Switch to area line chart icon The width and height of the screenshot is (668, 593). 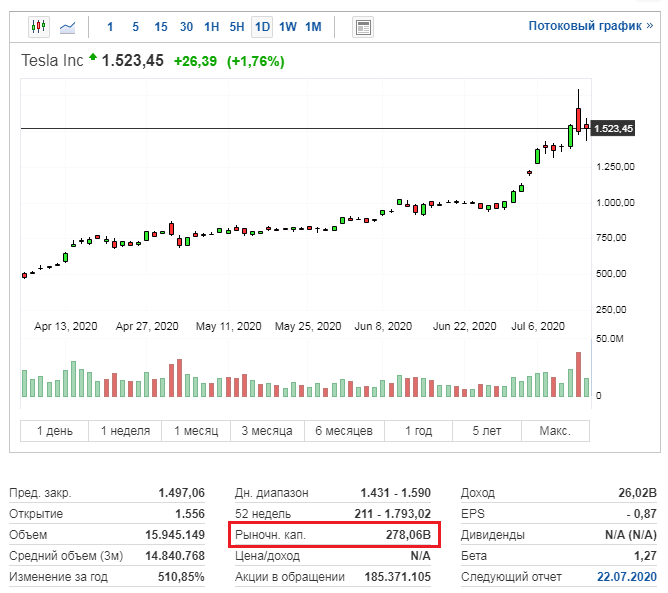click(x=67, y=27)
